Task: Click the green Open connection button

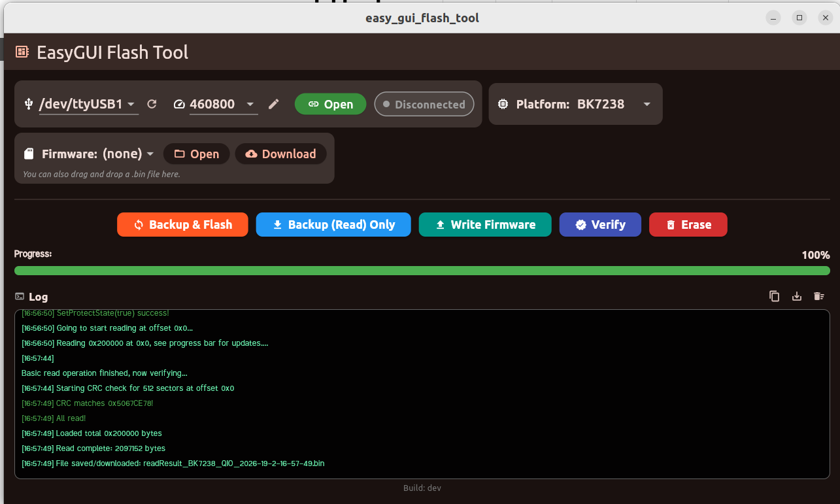Action: tap(330, 104)
